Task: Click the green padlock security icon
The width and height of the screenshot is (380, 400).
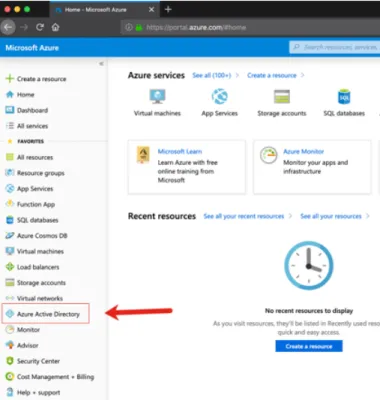Action: pos(139,27)
